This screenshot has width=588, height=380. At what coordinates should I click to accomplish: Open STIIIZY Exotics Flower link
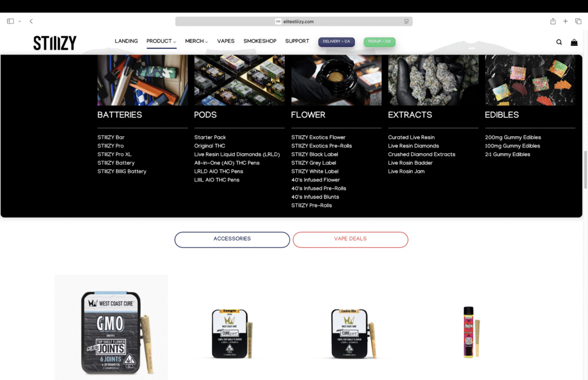click(x=318, y=138)
